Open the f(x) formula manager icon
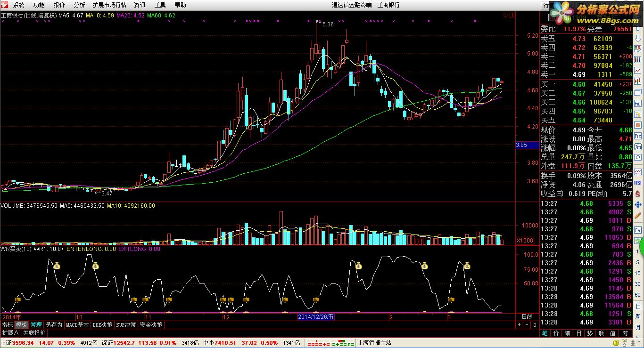Viewport: 644px width, 348px height. pyautogui.click(x=637, y=146)
